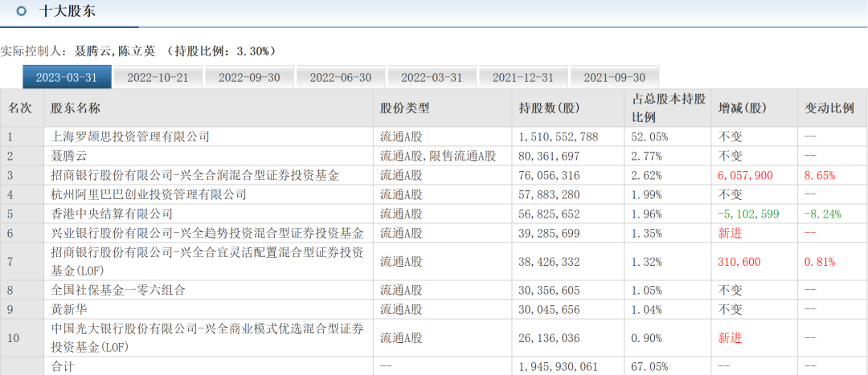
Task: Click the 1.05% holding ratio
Action: pos(647,290)
